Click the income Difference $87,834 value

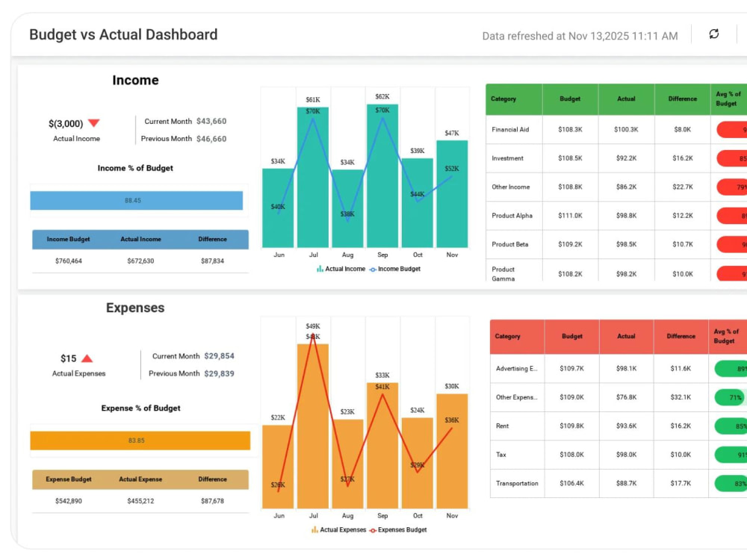tap(212, 261)
